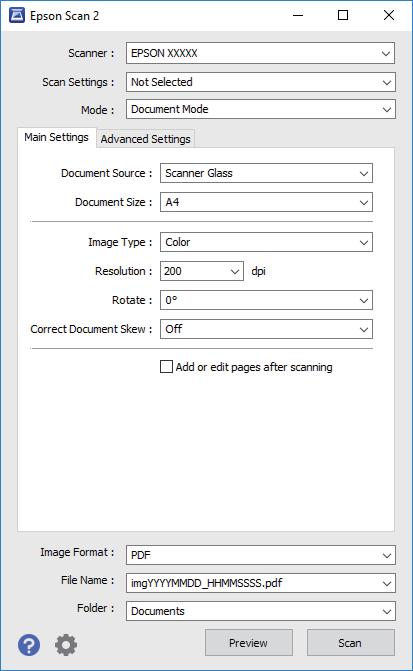Open the Rotate angle dropdown

click(266, 300)
